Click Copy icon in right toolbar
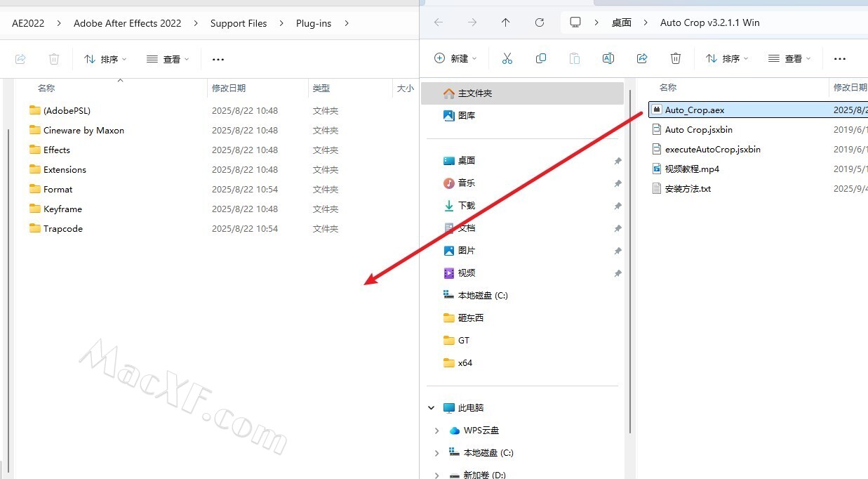 pos(541,58)
